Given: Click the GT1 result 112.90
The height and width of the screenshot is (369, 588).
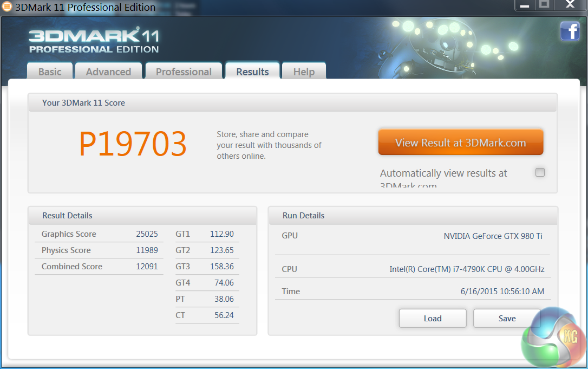Looking at the screenshot, I should point(221,234).
